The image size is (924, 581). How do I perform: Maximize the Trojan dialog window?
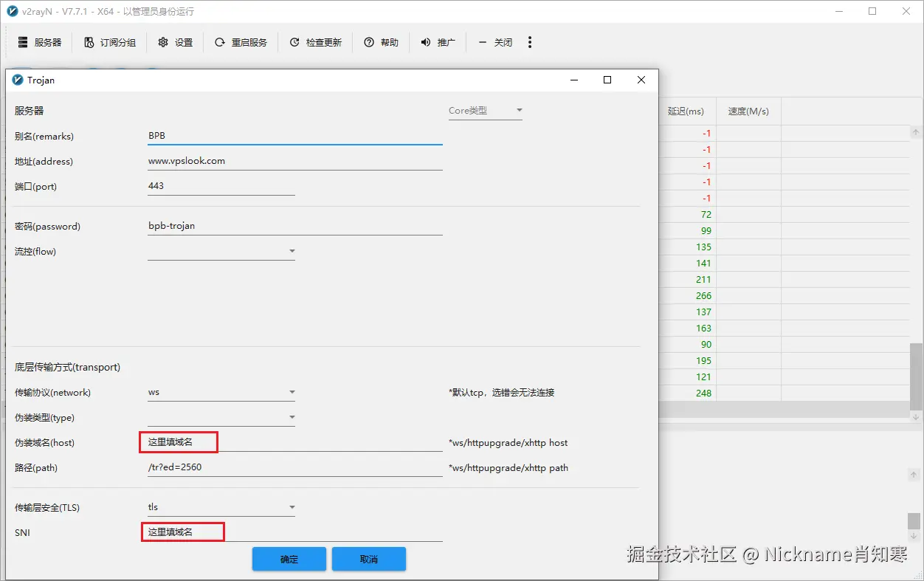click(607, 80)
